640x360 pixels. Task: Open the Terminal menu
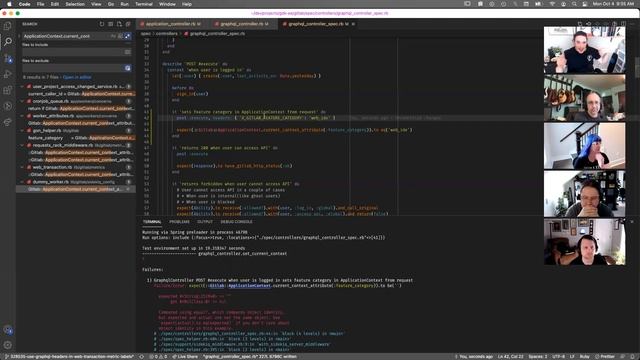(x=144, y=4)
